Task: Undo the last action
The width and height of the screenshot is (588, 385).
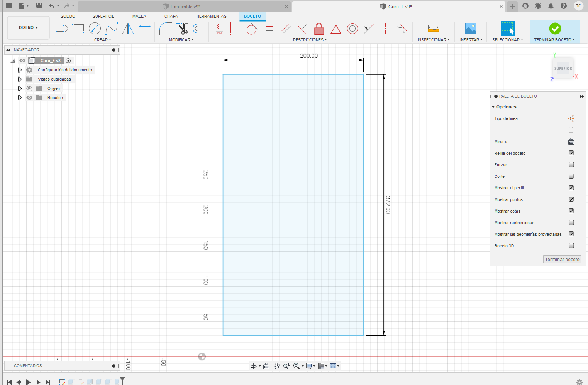Action: click(52, 6)
